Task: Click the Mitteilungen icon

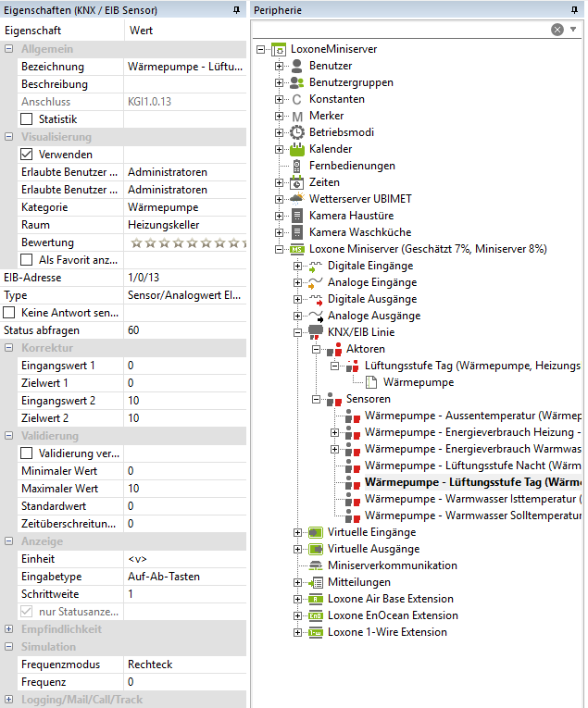Action: click(x=315, y=582)
